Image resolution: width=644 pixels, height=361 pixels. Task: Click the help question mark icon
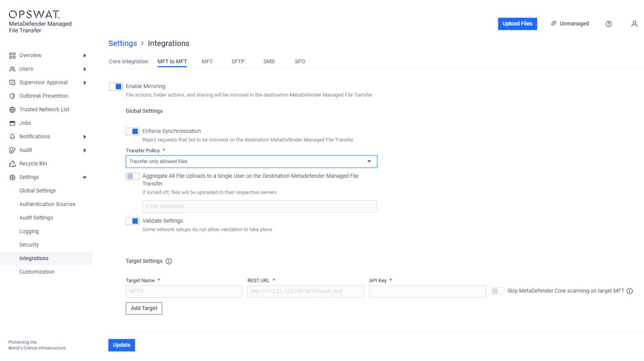pos(609,24)
